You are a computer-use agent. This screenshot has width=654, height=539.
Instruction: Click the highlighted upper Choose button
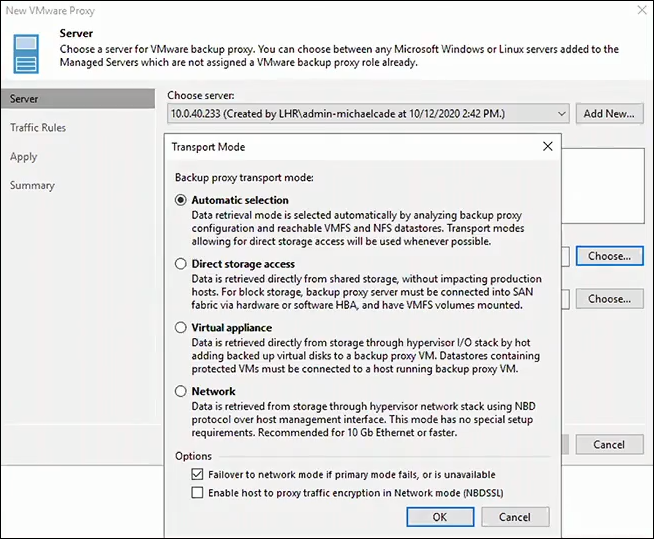coord(609,256)
